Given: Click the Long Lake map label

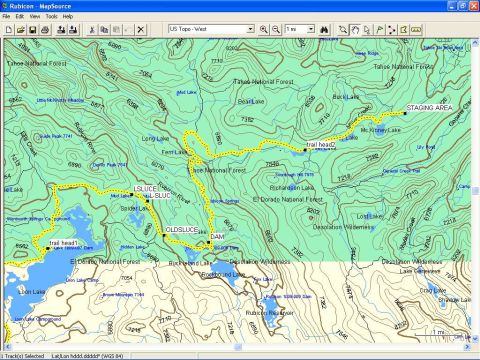Looking at the screenshot, I should pos(155,138).
